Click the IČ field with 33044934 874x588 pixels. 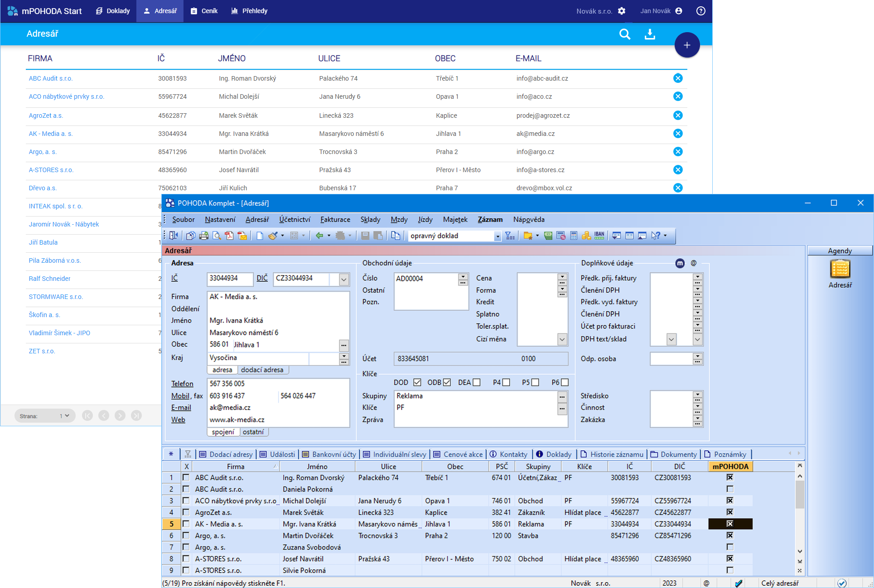(230, 279)
